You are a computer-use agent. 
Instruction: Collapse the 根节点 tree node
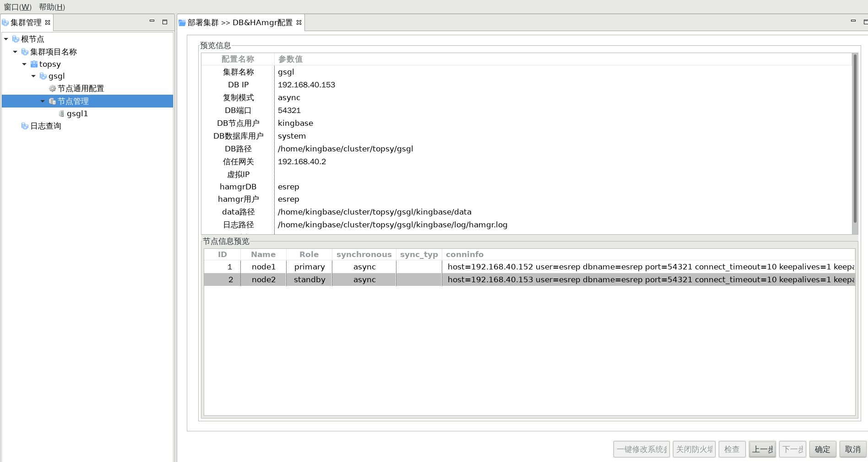pyautogui.click(x=6, y=39)
